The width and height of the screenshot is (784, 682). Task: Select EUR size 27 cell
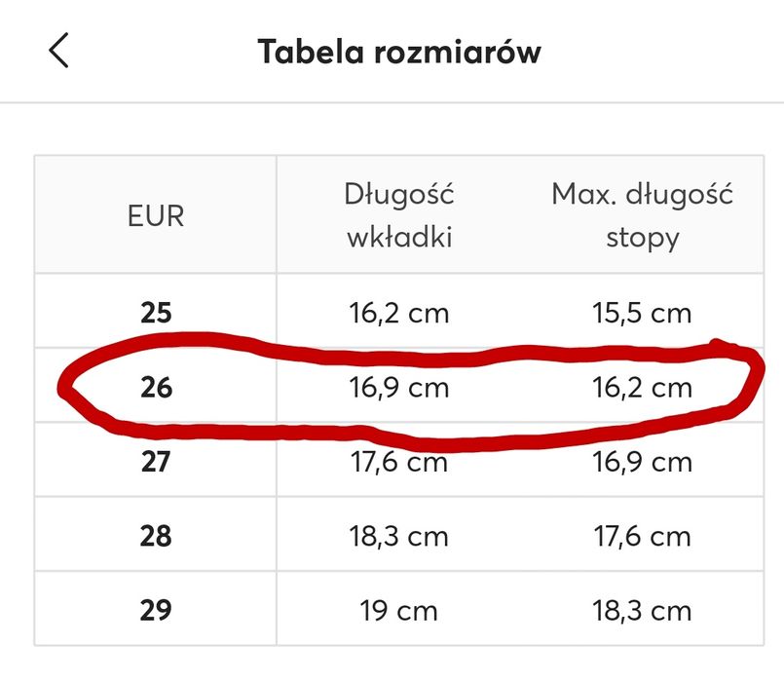(x=156, y=461)
